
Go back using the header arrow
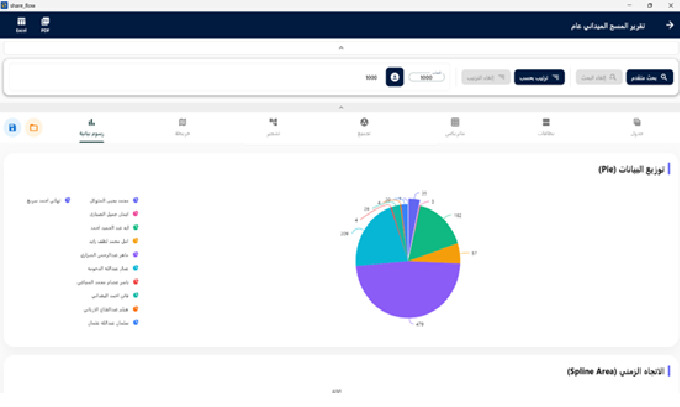pos(669,25)
